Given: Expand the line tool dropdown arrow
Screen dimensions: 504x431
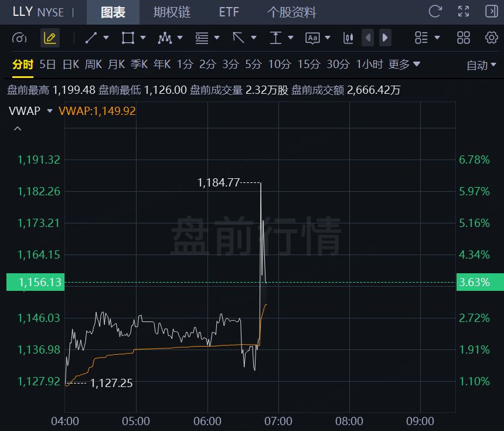Looking at the screenshot, I should coord(105,38).
